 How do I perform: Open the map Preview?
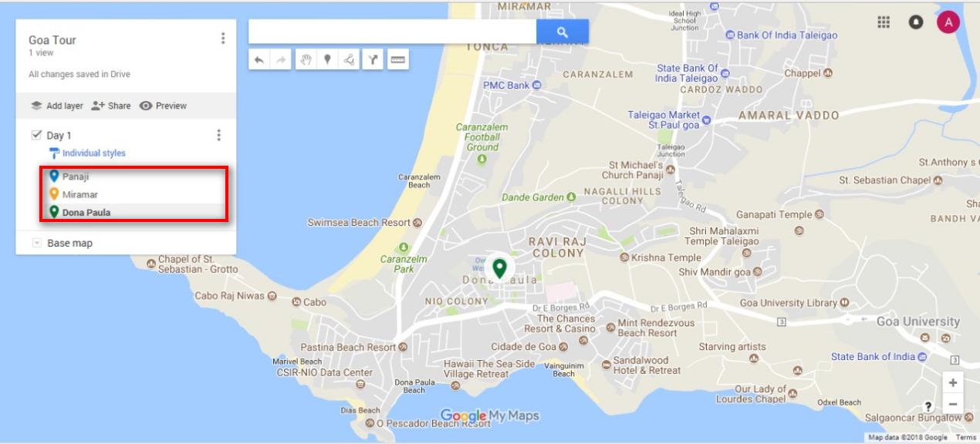click(x=163, y=106)
